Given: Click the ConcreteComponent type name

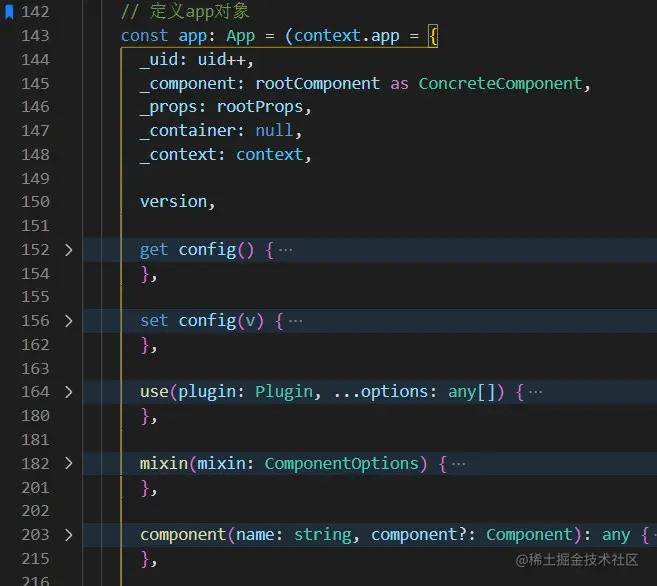Looking at the screenshot, I should (x=500, y=83).
